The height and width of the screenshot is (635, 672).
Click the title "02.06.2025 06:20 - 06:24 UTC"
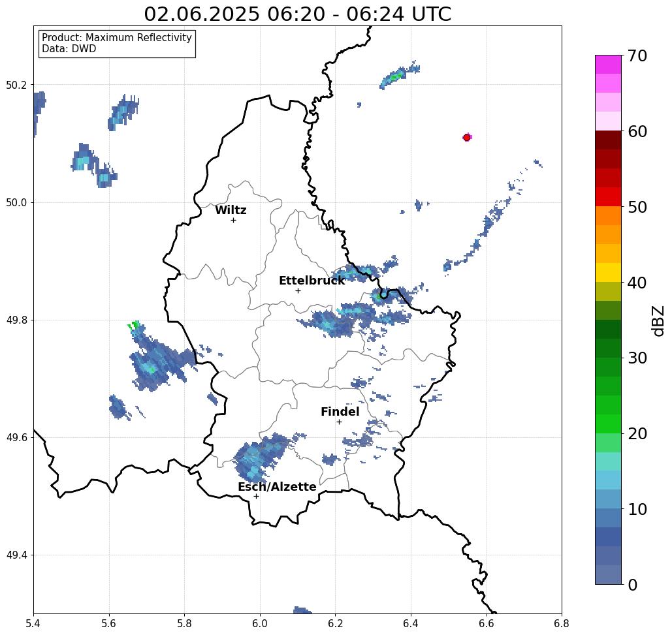[x=297, y=14]
